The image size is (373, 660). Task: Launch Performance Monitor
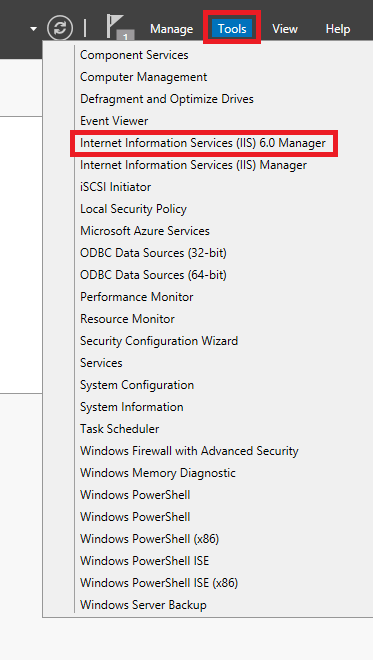coord(137,297)
